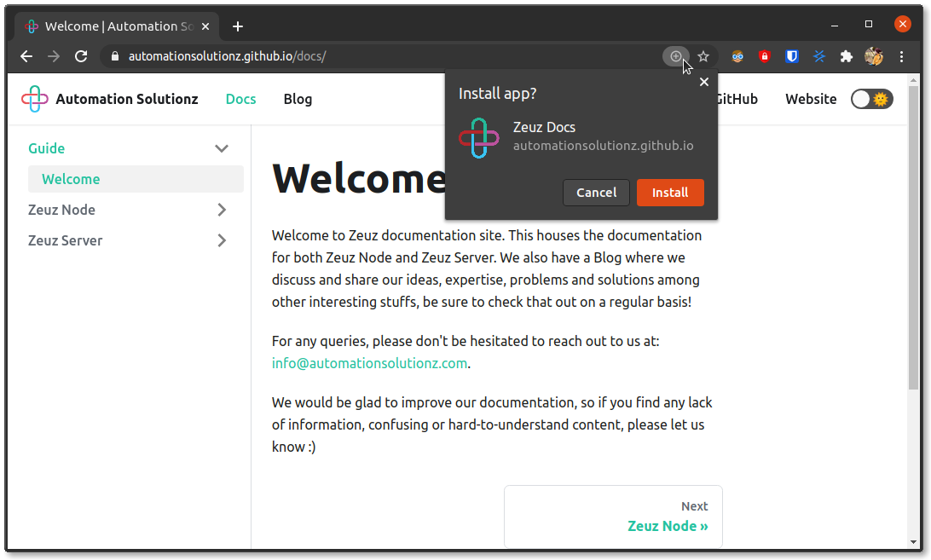Click the 'Install app?' dialog title
Viewport: 931px width, 560px height.
pyautogui.click(x=498, y=94)
